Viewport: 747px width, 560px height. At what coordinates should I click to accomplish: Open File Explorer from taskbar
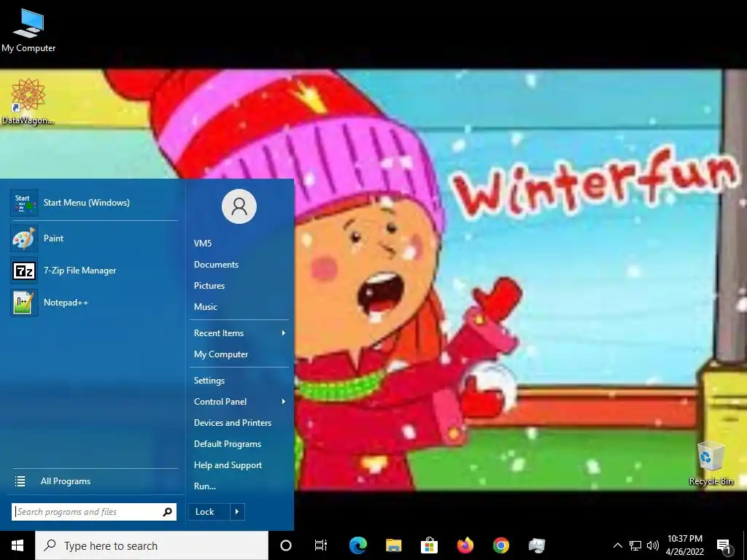(393, 545)
